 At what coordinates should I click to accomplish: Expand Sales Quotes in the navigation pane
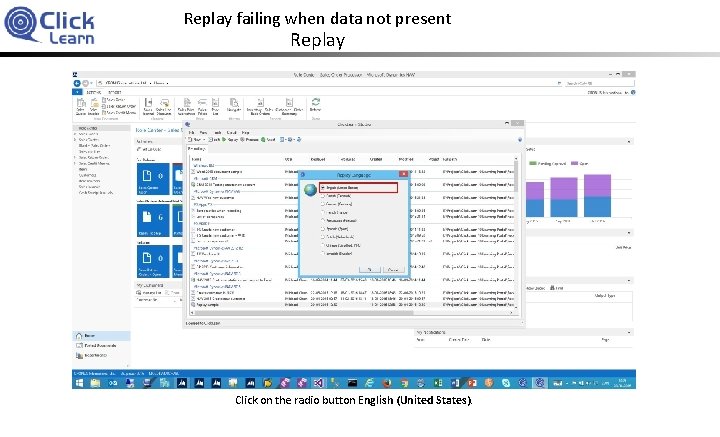point(75,140)
